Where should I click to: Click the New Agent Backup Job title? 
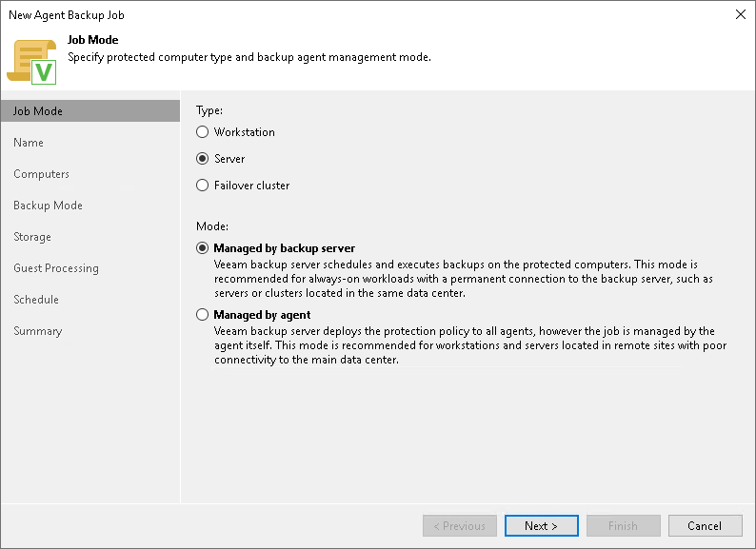[x=67, y=15]
